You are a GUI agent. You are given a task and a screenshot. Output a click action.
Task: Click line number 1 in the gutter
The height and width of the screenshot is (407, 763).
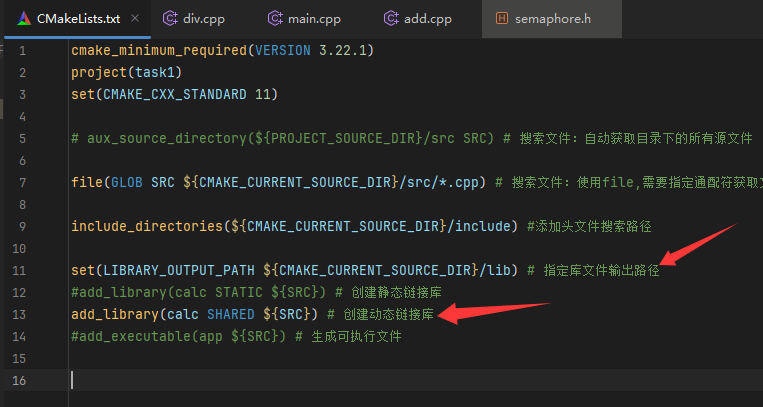[22, 51]
